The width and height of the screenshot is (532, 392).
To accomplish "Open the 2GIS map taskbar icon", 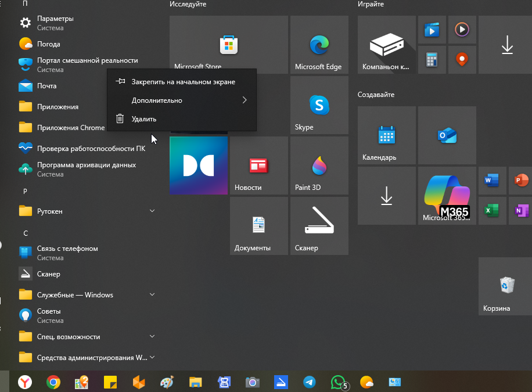I will 82,382.
